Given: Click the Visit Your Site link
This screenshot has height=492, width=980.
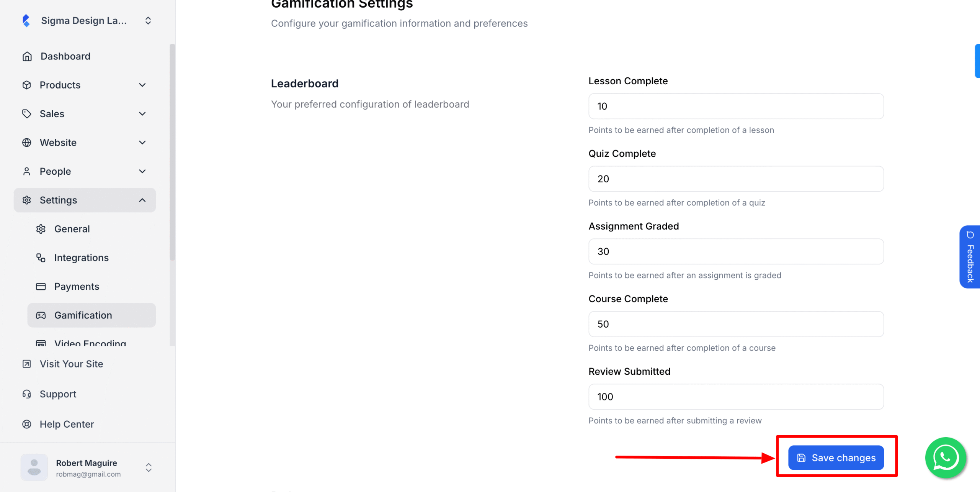Looking at the screenshot, I should (x=71, y=364).
